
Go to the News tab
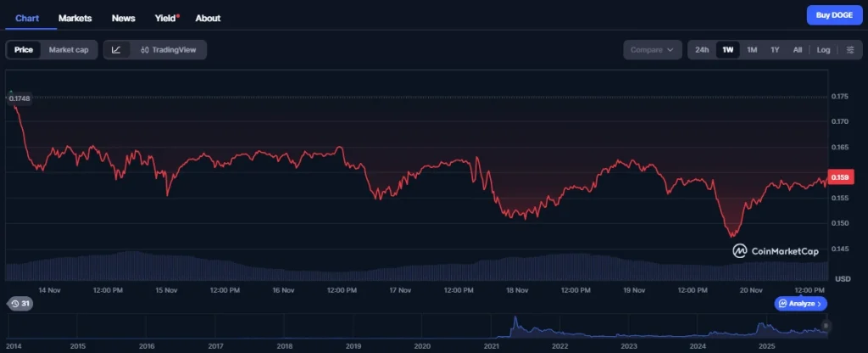(x=123, y=18)
